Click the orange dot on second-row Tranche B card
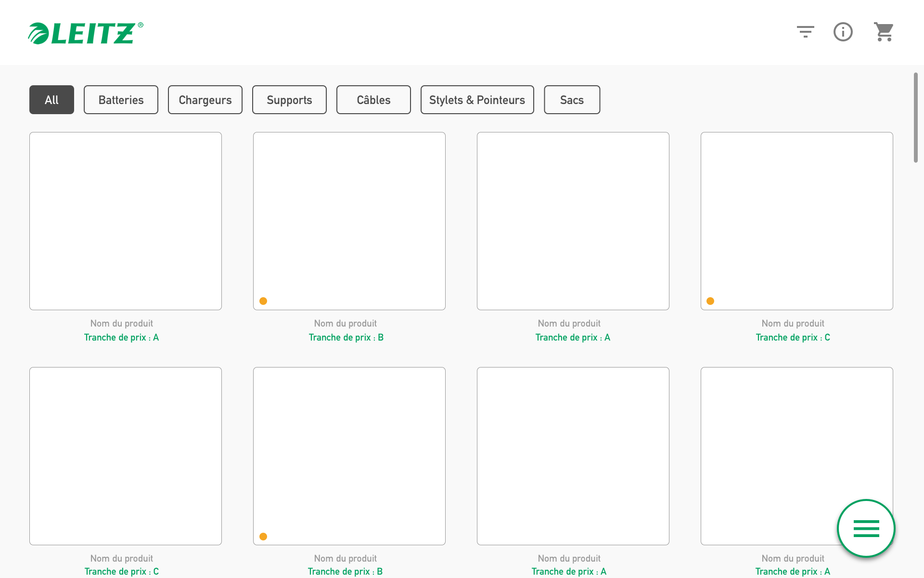The height and width of the screenshot is (578, 924). click(x=263, y=537)
